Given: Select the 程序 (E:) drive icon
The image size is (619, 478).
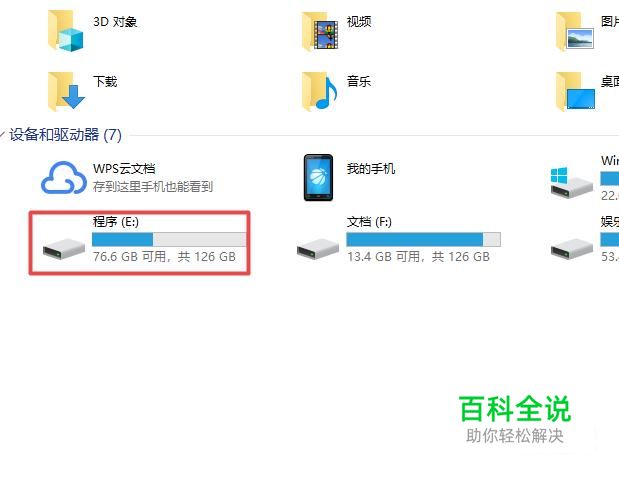Looking at the screenshot, I should click(64, 249).
